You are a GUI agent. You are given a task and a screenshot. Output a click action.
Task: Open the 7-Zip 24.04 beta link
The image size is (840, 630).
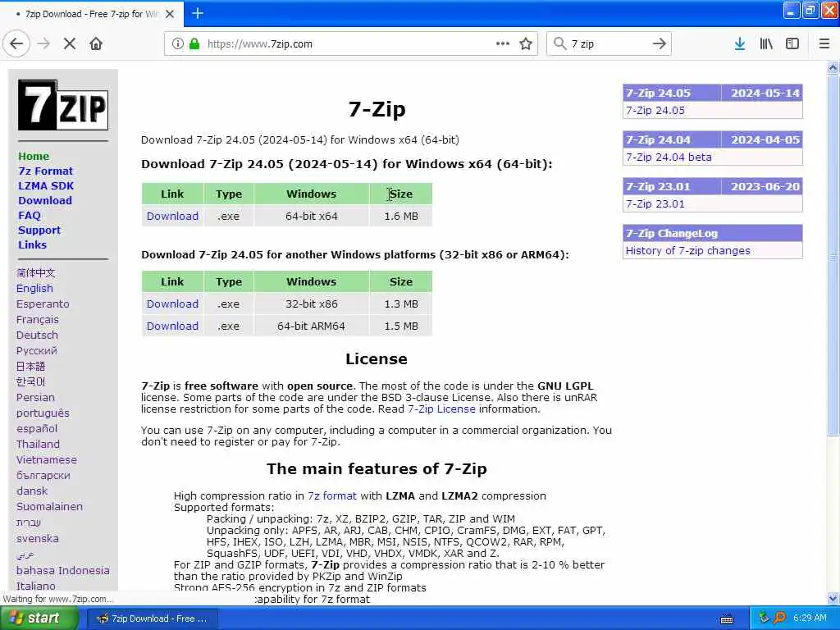click(x=669, y=157)
